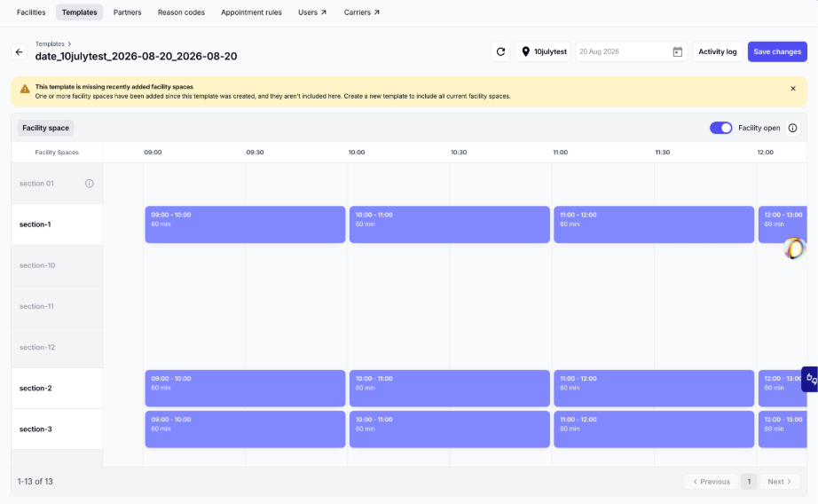Click the 1-13 of 13 count text
This screenshot has height=504, width=818.
35,482
